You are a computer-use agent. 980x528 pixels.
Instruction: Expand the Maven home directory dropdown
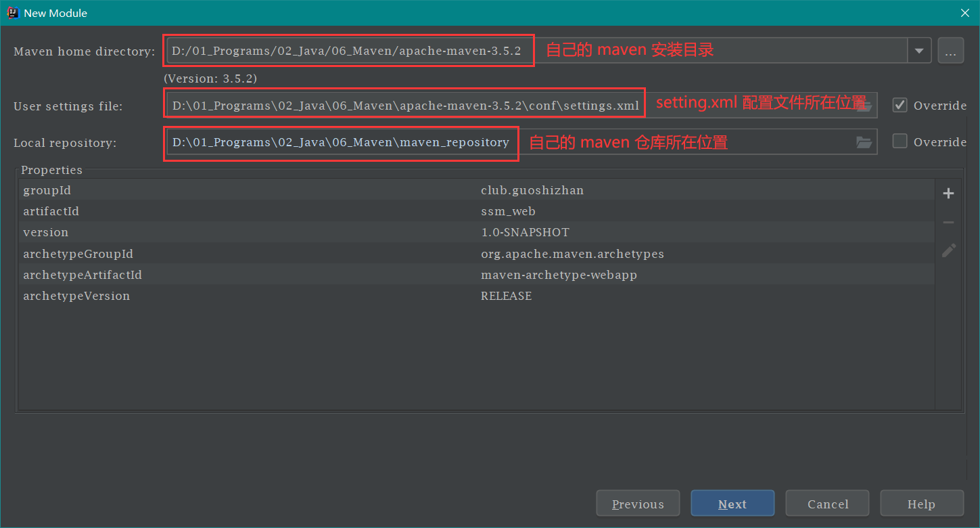[918, 51]
